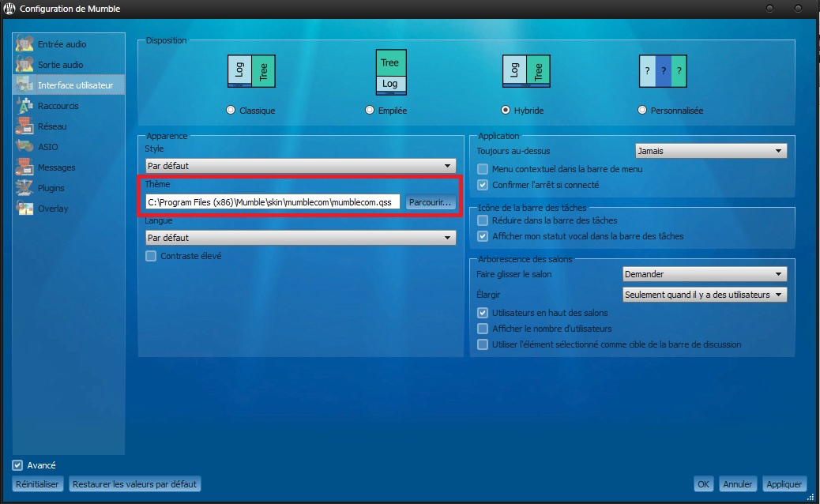Click the Interface utilisateur sidebar icon

pos(24,85)
